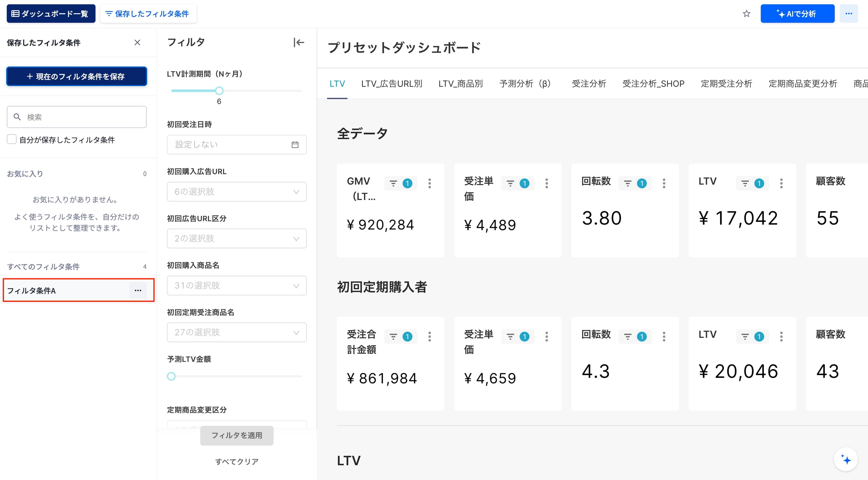This screenshot has height=480, width=868.
Task: Open the kebab menu on the 初回定期購入者 LTV card
Action: [x=781, y=337]
